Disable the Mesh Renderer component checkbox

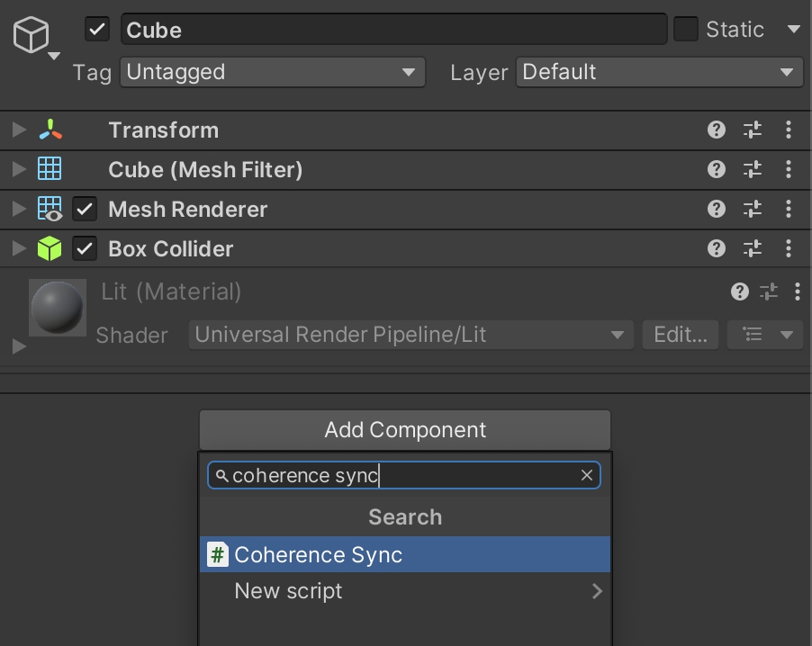click(85, 210)
